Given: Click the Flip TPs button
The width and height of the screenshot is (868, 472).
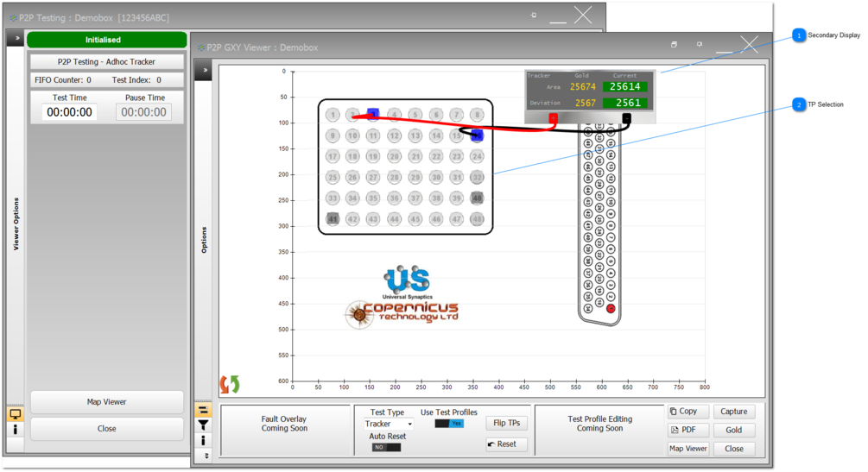Looking at the screenshot, I should pos(506,423).
